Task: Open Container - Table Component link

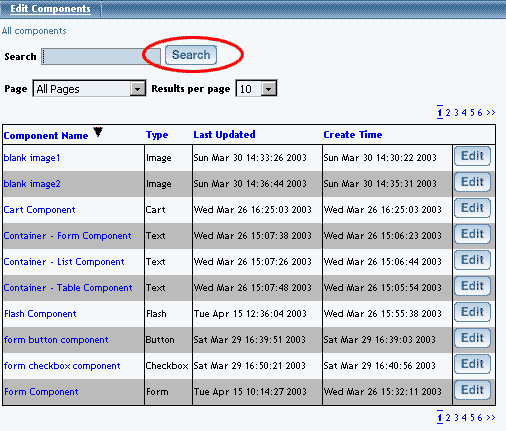Action: tap(68, 288)
